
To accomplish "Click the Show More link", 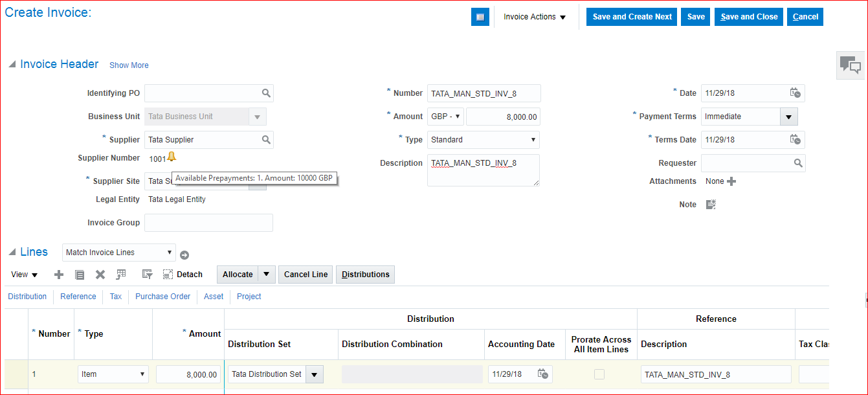I will pyautogui.click(x=129, y=65).
